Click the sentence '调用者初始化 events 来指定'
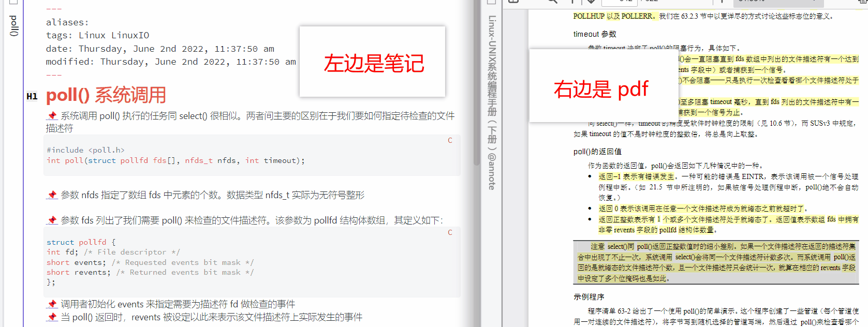This screenshot has height=327, width=868. (x=178, y=304)
